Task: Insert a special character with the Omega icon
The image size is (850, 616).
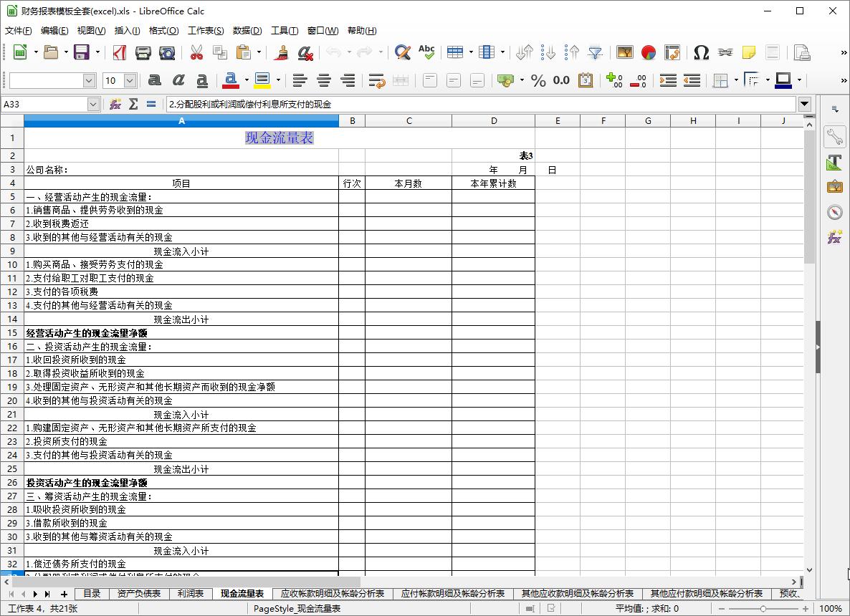Action: click(x=700, y=52)
